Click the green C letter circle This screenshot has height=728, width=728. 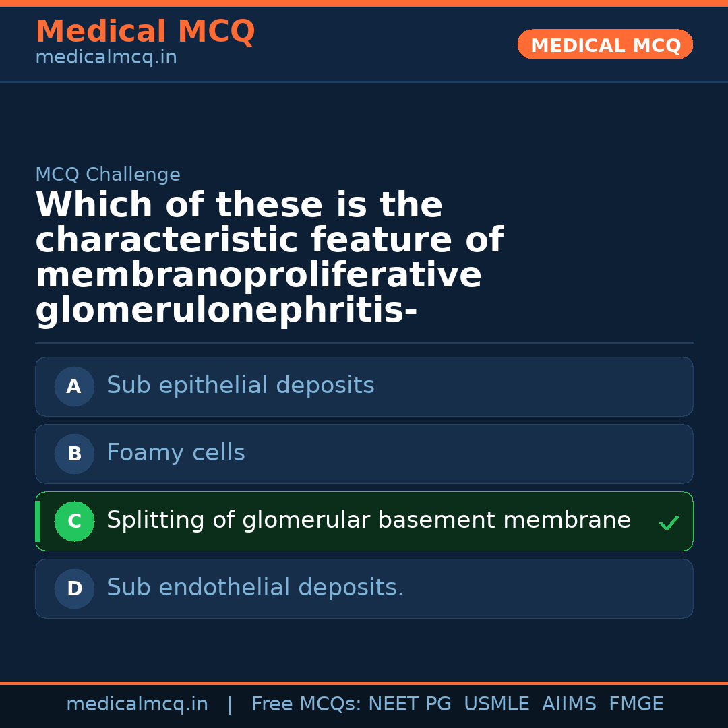click(74, 522)
